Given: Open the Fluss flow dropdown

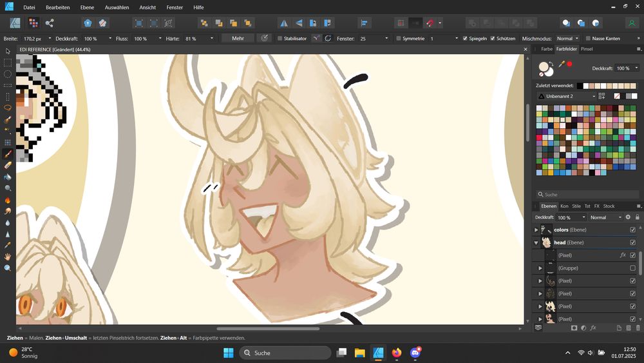Looking at the screenshot, I should [160, 38].
